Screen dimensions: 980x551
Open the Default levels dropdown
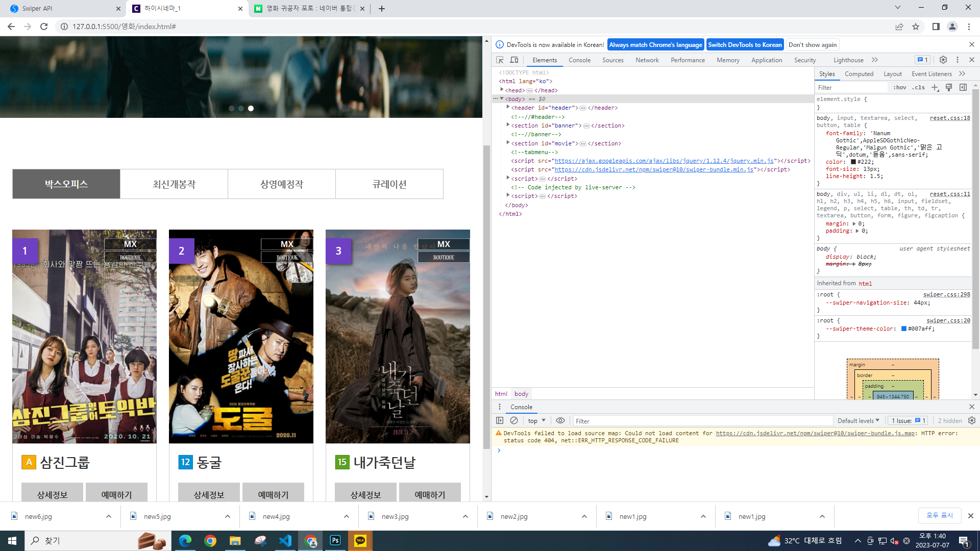click(x=858, y=420)
